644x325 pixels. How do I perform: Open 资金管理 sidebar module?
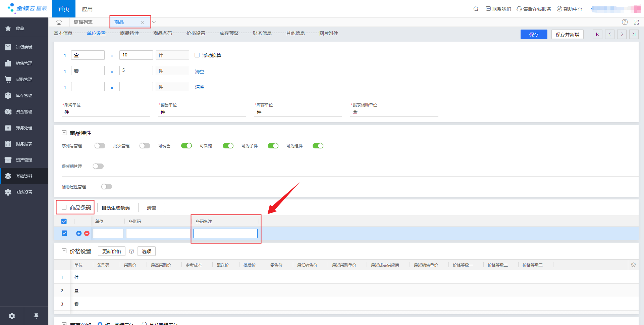(x=24, y=112)
